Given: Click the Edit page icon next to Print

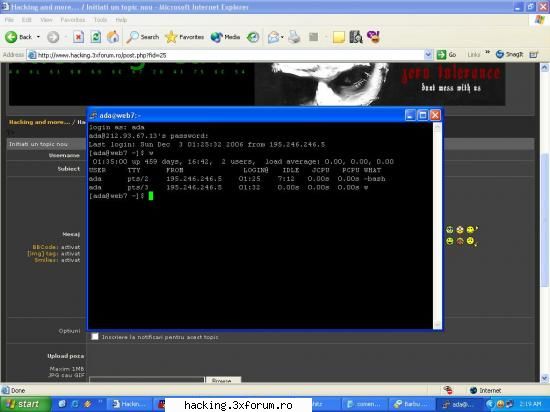Looking at the screenshot, I should point(314,37).
